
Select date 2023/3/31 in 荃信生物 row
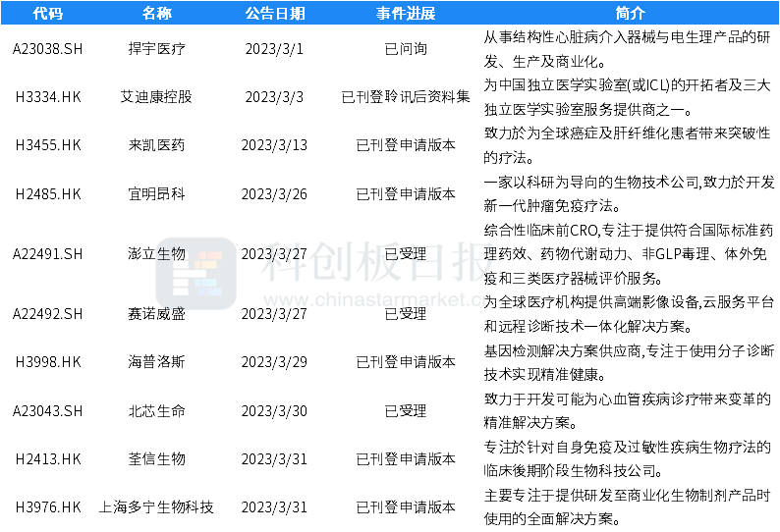[x=275, y=459]
